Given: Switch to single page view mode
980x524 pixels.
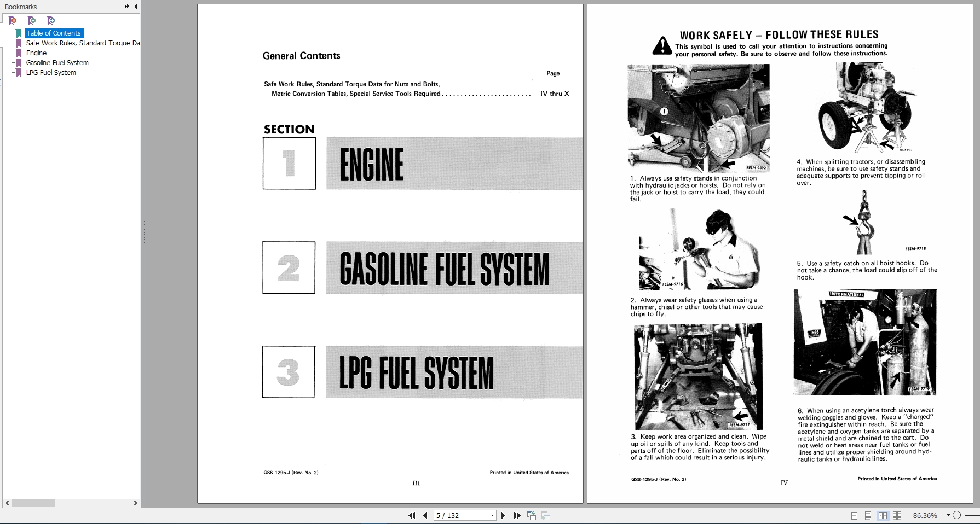Looking at the screenshot, I should (854, 515).
